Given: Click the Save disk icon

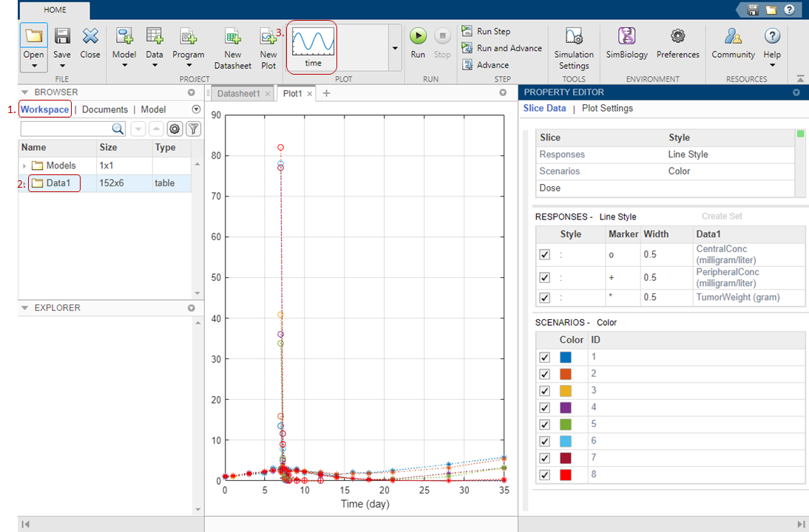Looking at the screenshot, I should [62, 36].
